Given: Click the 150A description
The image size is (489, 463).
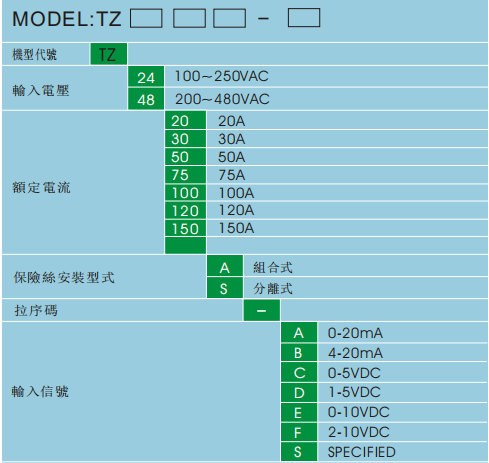Looking at the screenshot, I should pyautogui.click(x=236, y=228).
